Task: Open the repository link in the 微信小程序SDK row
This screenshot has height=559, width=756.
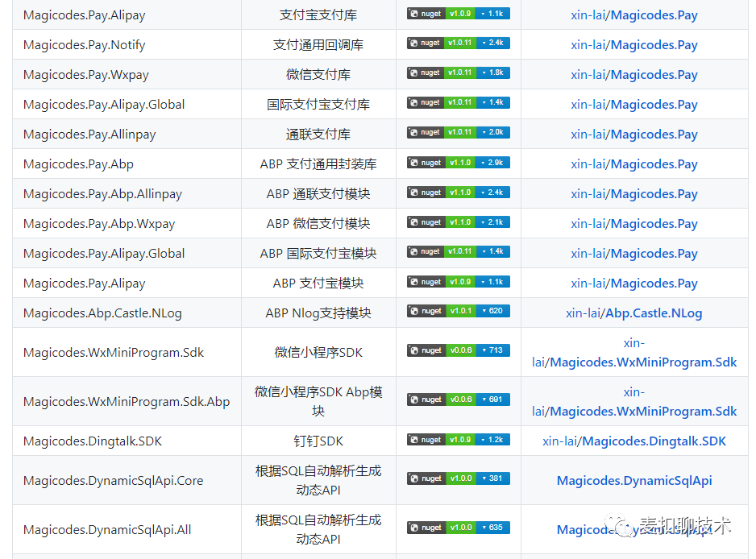Action: tap(634, 353)
